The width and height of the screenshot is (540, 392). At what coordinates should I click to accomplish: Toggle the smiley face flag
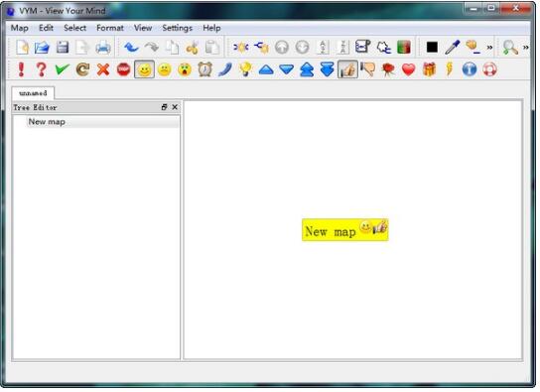pyautogui.click(x=144, y=69)
